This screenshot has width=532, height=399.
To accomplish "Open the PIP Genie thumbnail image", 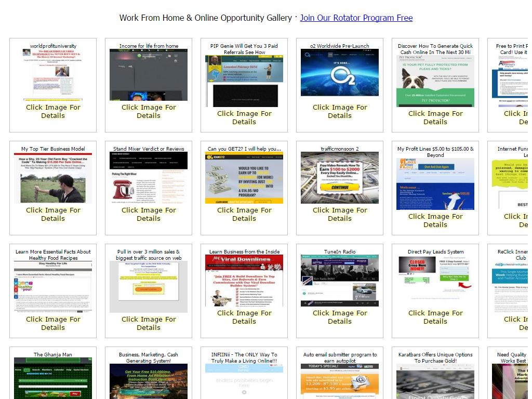I will (244, 81).
